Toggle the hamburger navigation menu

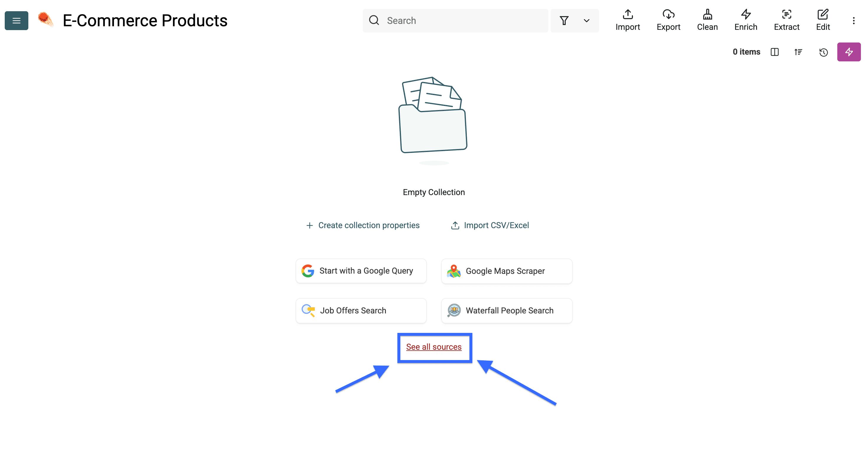coord(16,21)
